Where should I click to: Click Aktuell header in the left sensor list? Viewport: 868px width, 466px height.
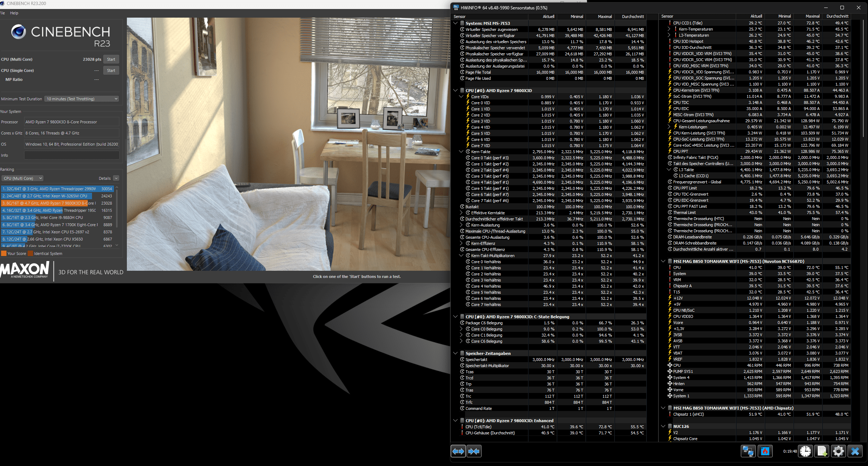[548, 17]
